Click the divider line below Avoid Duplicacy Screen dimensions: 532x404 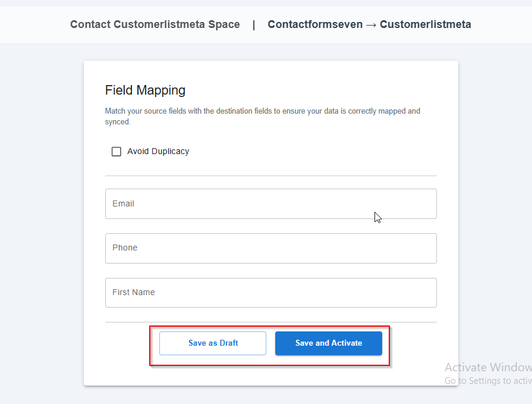pos(270,176)
